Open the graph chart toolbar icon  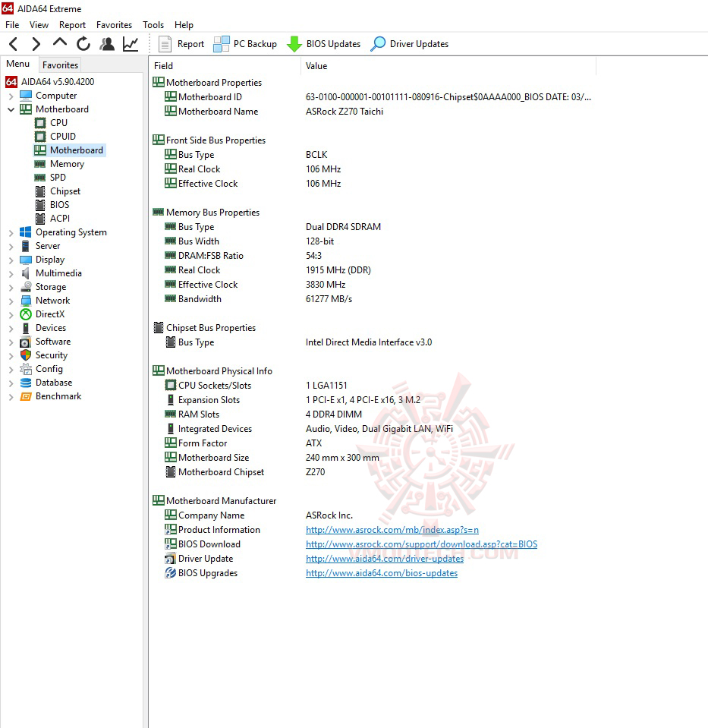pos(131,44)
